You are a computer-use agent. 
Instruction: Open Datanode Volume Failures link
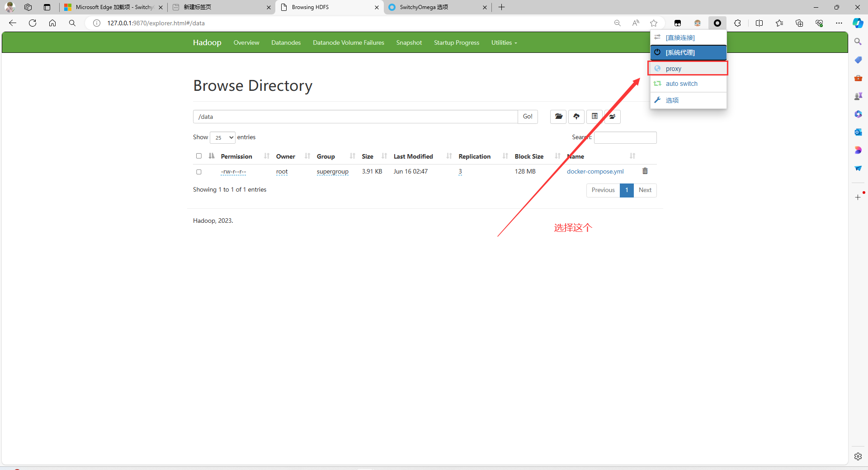coord(349,42)
